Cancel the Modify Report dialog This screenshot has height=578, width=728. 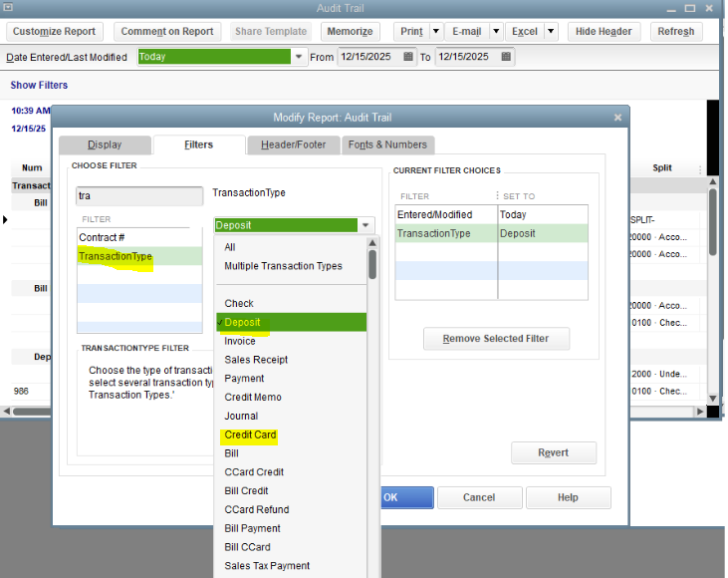click(x=479, y=497)
